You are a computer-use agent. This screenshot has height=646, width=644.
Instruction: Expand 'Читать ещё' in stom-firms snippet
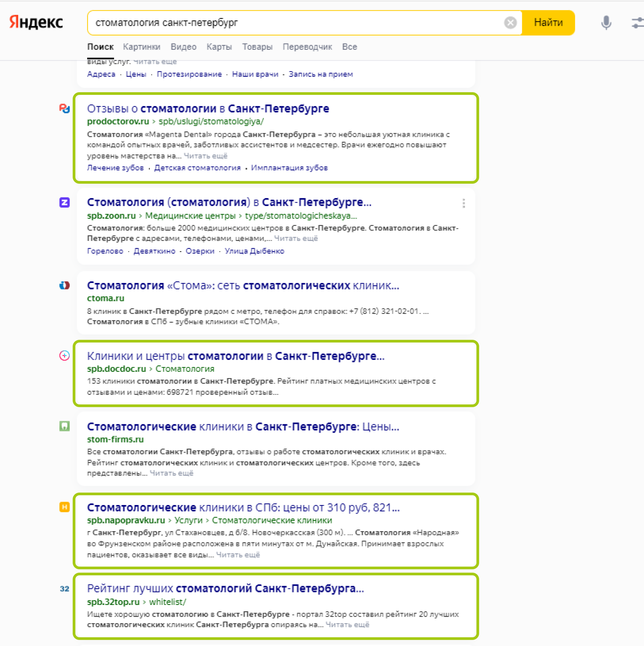(171, 473)
